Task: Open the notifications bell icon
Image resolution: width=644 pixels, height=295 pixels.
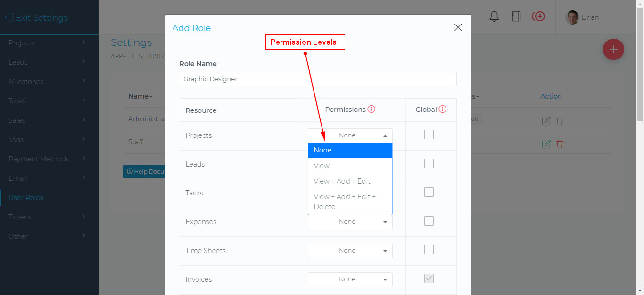Action: pyautogui.click(x=494, y=16)
